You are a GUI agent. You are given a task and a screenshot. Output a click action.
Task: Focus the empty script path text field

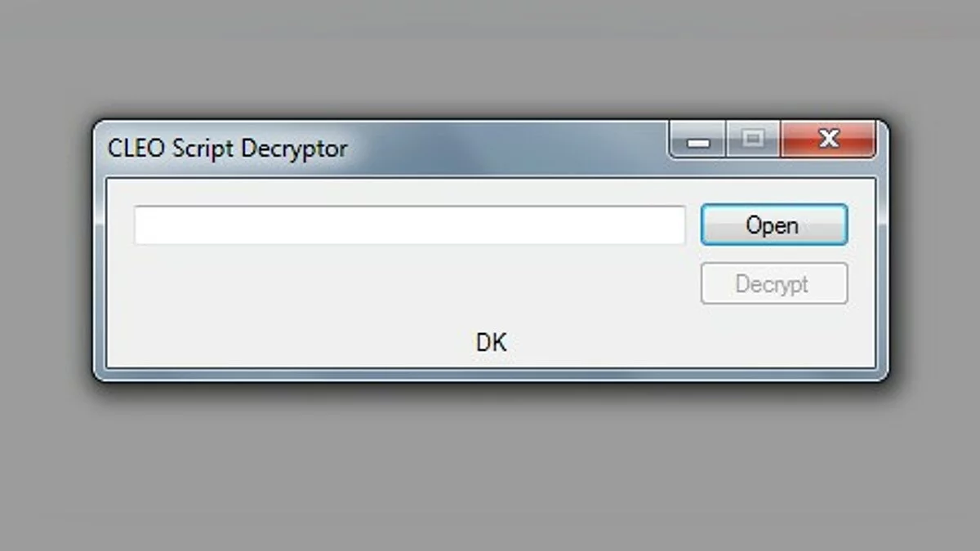pos(409,225)
